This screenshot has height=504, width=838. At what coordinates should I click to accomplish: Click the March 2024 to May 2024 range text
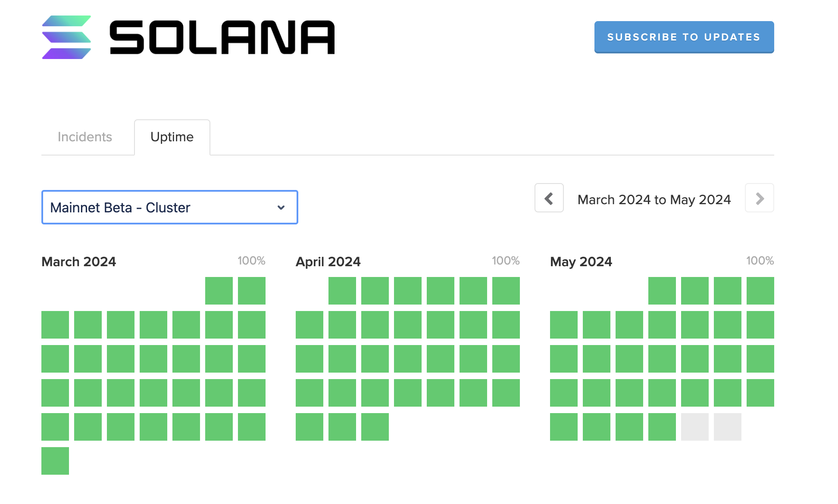pos(654,199)
